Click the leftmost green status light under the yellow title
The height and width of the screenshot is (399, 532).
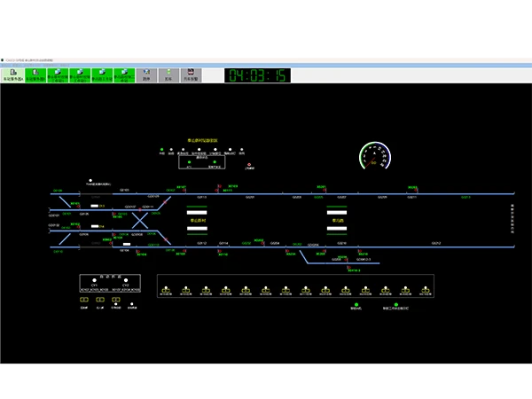162,149
